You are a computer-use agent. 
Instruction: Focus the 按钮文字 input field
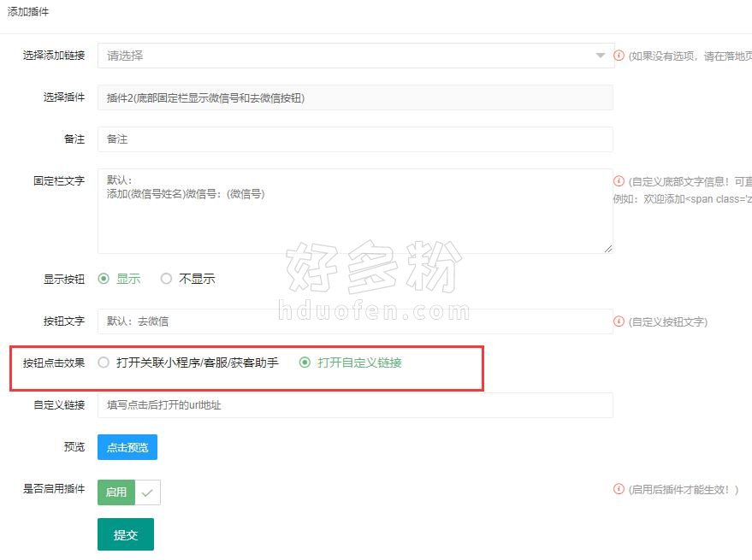(355, 321)
